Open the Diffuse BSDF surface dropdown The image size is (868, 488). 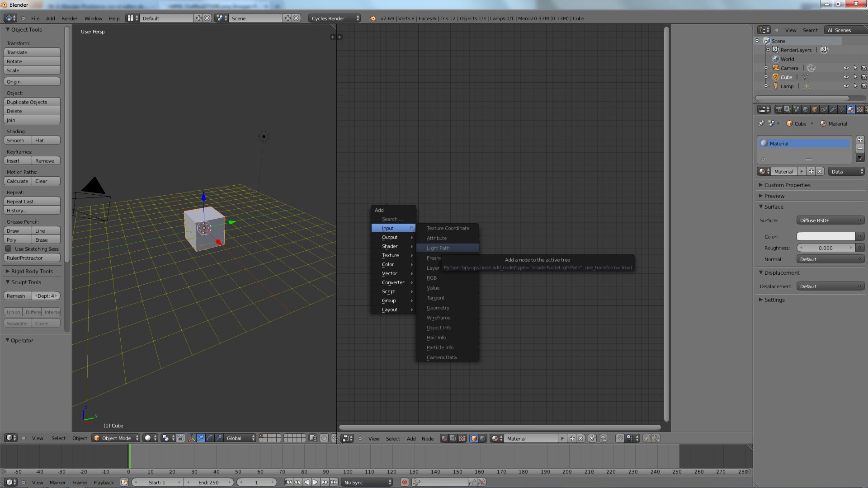pyautogui.click(x=830, y=221)
